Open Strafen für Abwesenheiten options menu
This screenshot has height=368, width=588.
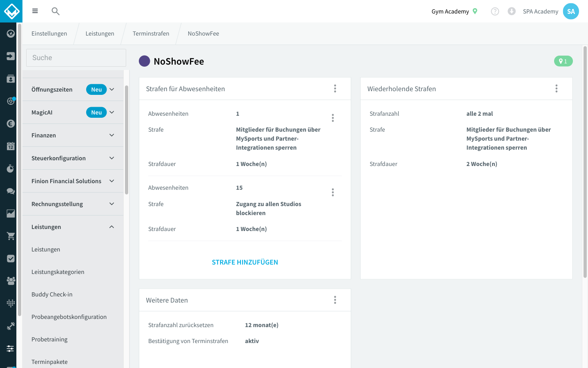(335, 89)
